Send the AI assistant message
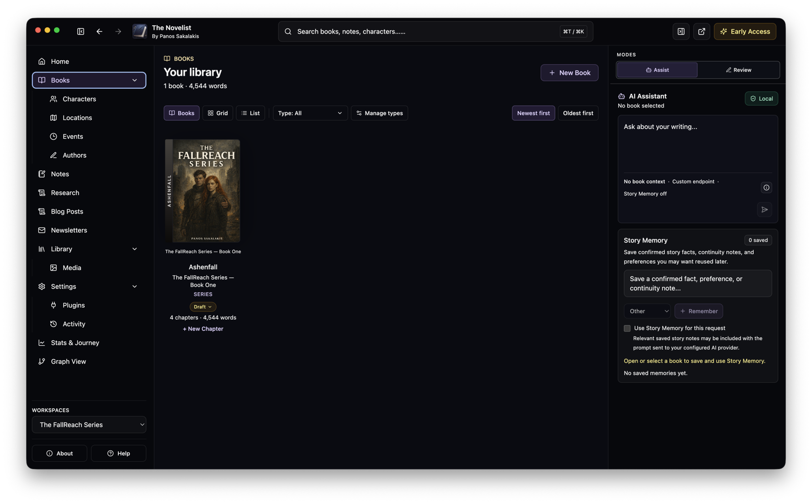Image resolution: width=812 pixels, height=504 pixels. click(764, 209)
